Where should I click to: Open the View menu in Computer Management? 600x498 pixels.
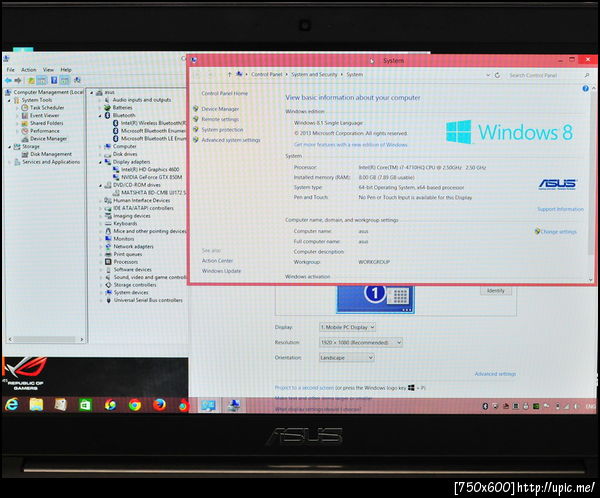click(x=48, y=70)
